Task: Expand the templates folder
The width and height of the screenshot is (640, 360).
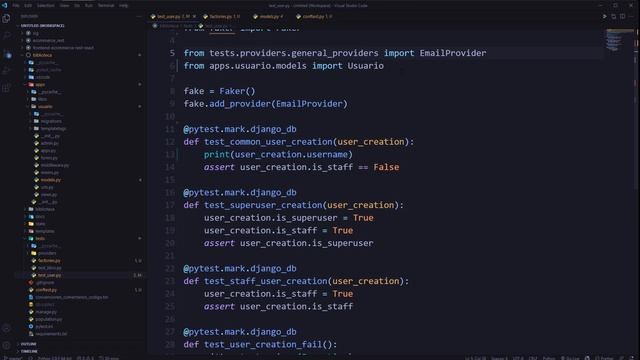Action: [x=45, y=231]
